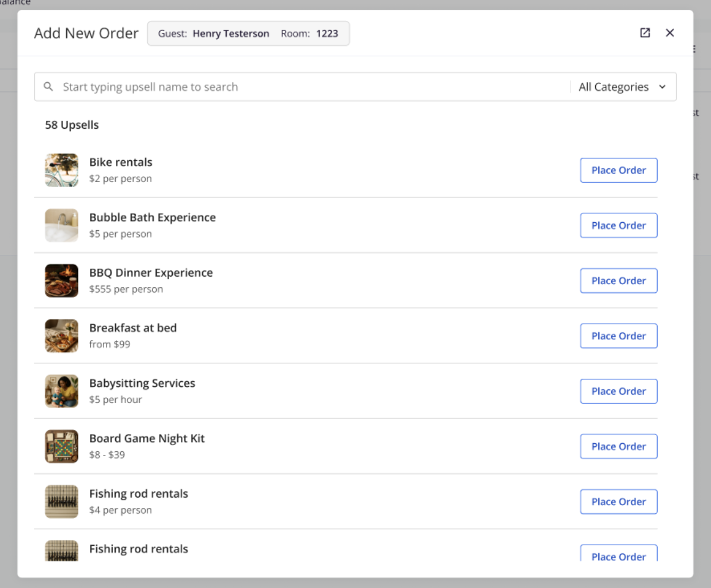Screen dimensions: 711x588
Task: Place order for Bike rentals
Action: tap(618, 170)
